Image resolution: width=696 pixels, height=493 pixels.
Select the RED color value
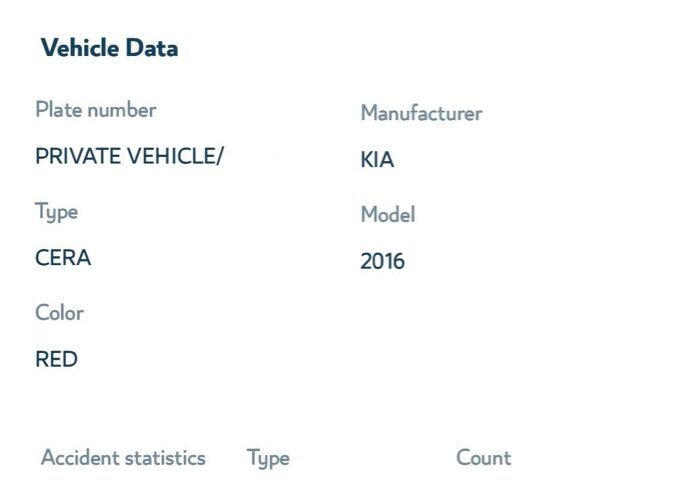[x=56, y=360]
